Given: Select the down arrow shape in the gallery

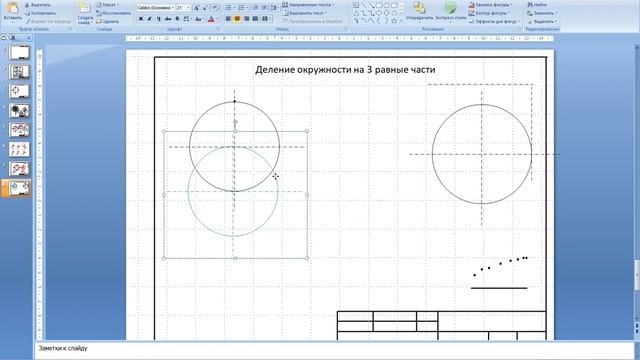Looking at the screenshot, I should point(386,13).
